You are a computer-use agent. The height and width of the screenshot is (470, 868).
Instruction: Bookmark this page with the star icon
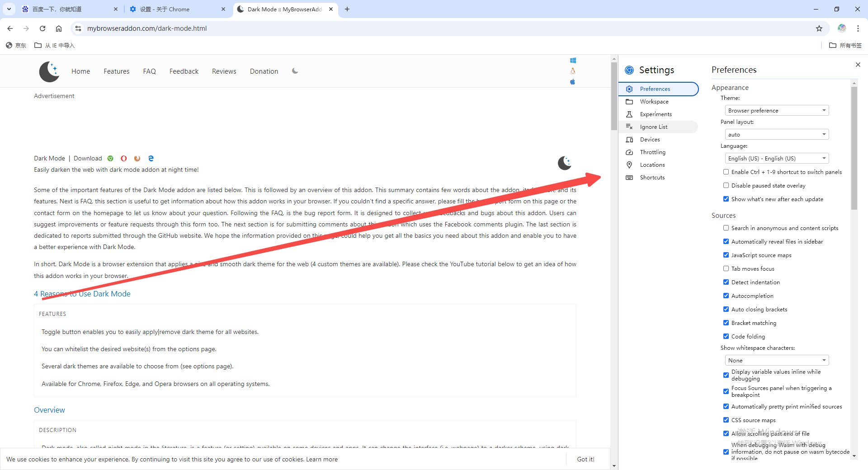(x=819, y=28)
